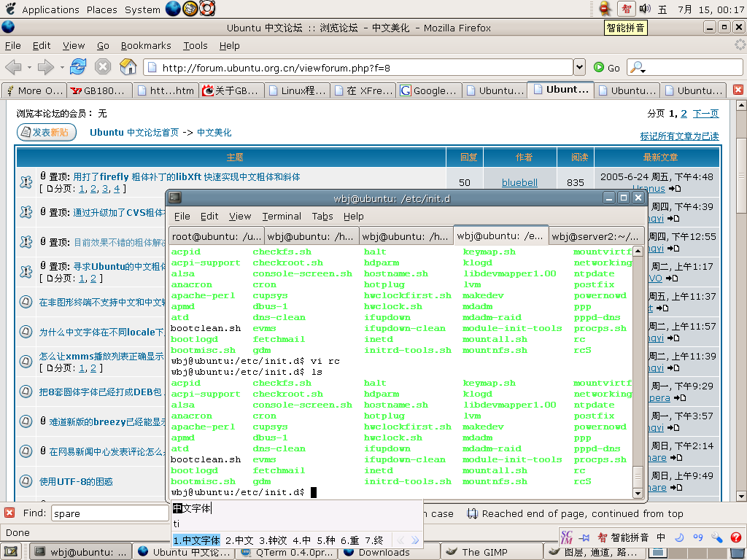Click topic icon beside 使用UTF-8的困惑
The image size is (747, 560).
[x=26, y=481]
